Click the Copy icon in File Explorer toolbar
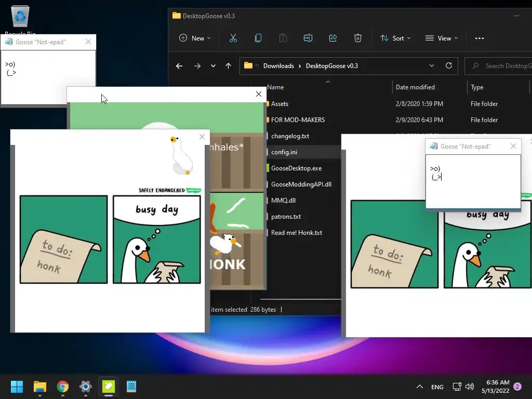The image size is (532, 399). pyautogui.click(x=258, y=38)
